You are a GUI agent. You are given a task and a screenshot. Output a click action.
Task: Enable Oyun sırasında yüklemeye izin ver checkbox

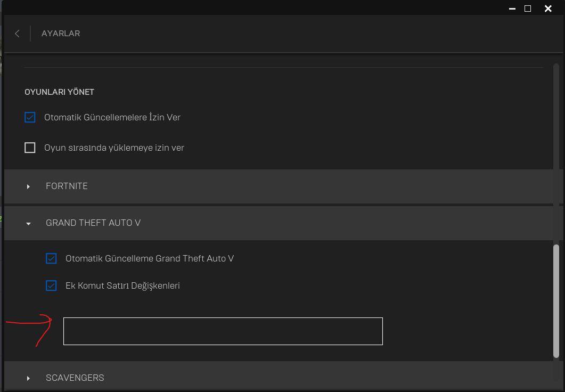point(30,148)
